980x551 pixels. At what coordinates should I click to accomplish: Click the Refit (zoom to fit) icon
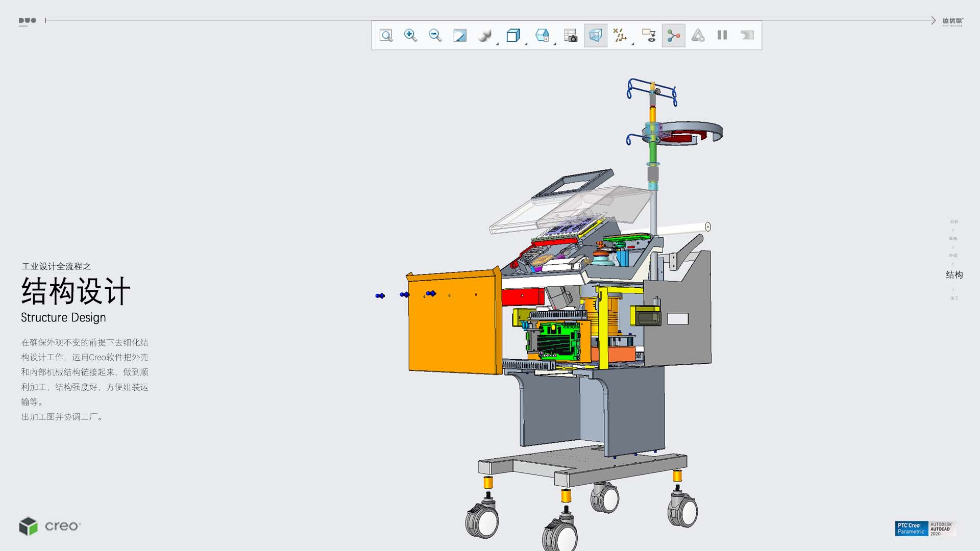386,35
